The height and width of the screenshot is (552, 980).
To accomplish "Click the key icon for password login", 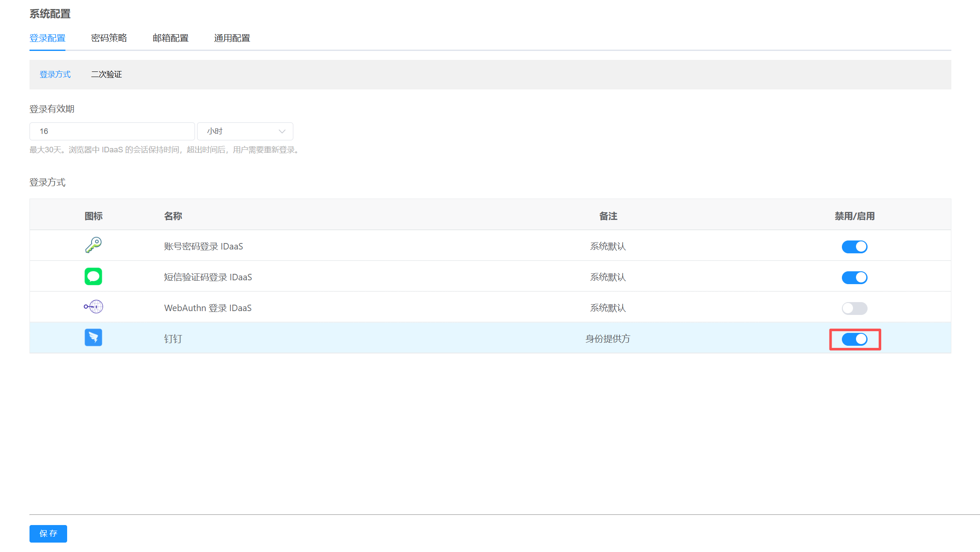I will point(93,245).
